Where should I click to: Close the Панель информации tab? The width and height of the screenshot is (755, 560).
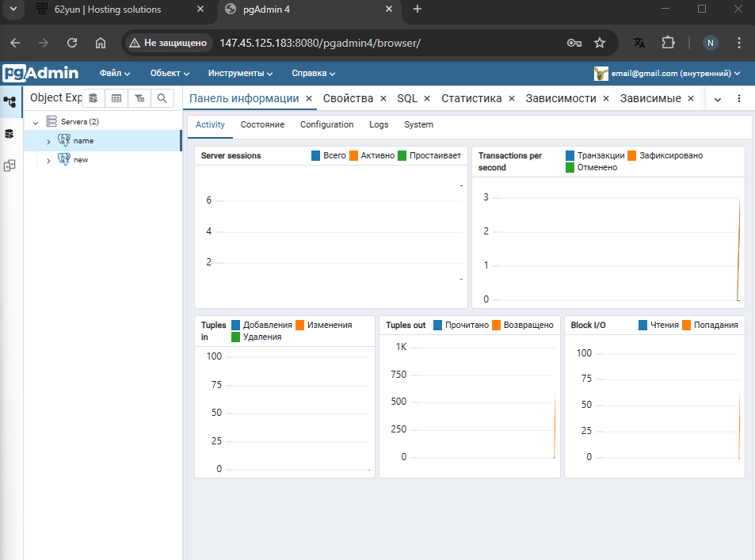(309, 99)
